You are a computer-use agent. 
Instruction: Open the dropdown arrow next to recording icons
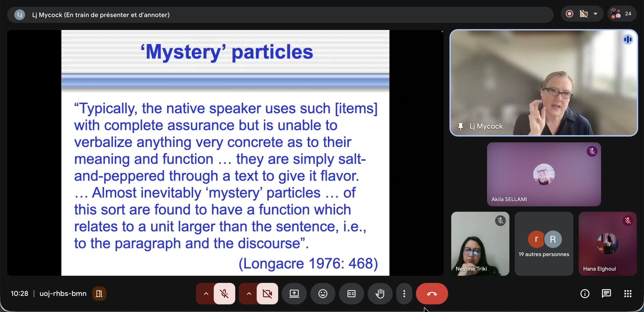tap(595, 14)
